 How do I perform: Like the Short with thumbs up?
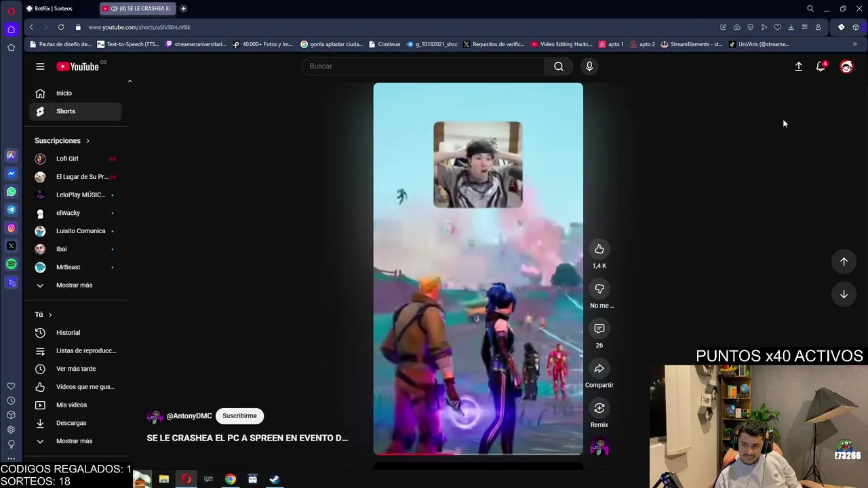click(599, 249)
